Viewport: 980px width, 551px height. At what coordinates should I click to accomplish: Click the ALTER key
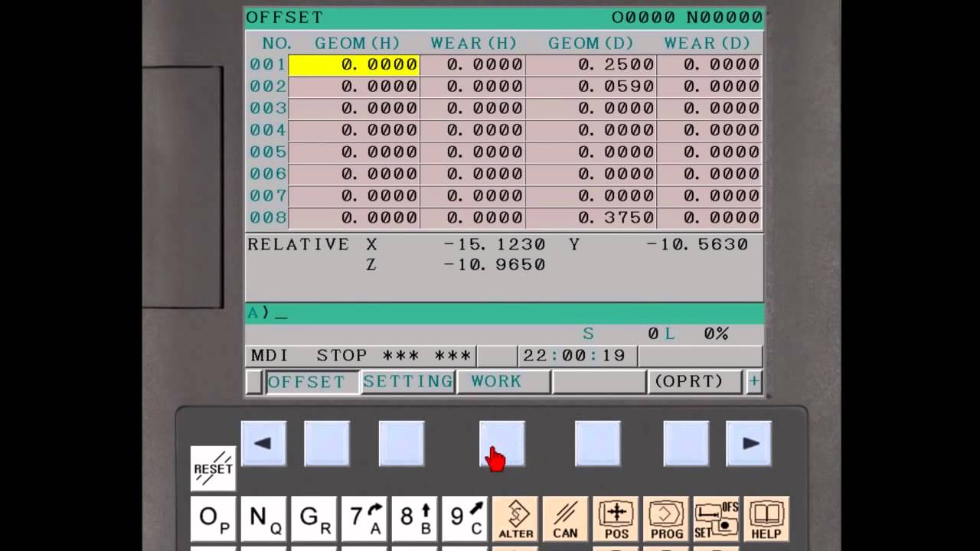(x=515, y=519)
